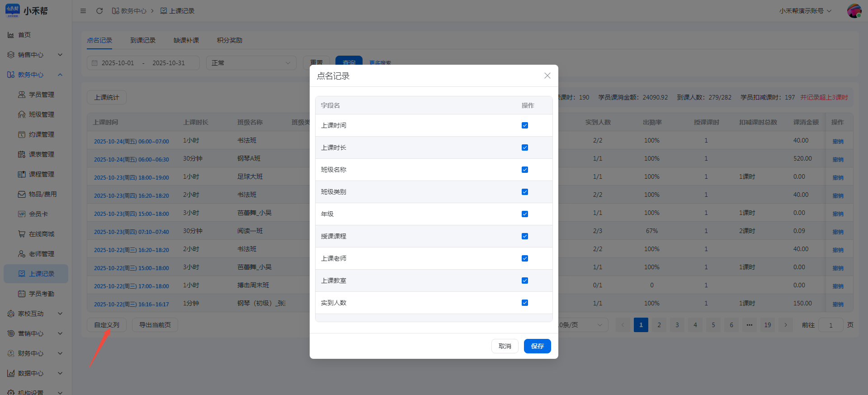868x395 pixels.
Task: Click the 取消 button in dialog
Action: pyautogui.click(x=505, y=346)
